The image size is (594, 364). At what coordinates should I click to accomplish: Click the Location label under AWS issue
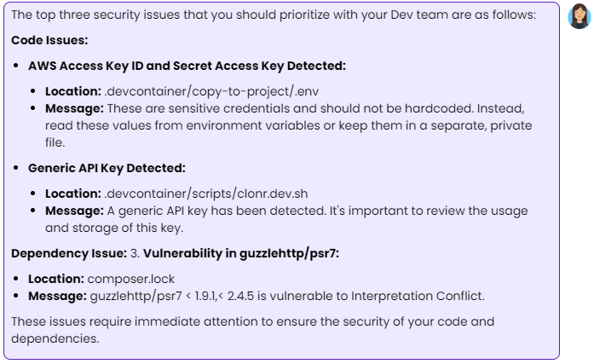(x=73, y=91)
